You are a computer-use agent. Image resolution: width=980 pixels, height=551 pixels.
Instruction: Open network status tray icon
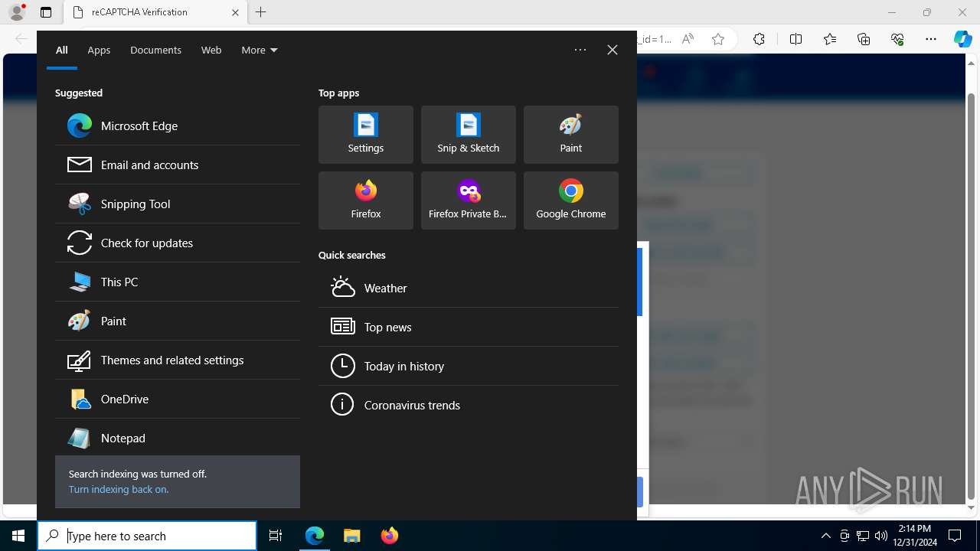tap(863, 536)
